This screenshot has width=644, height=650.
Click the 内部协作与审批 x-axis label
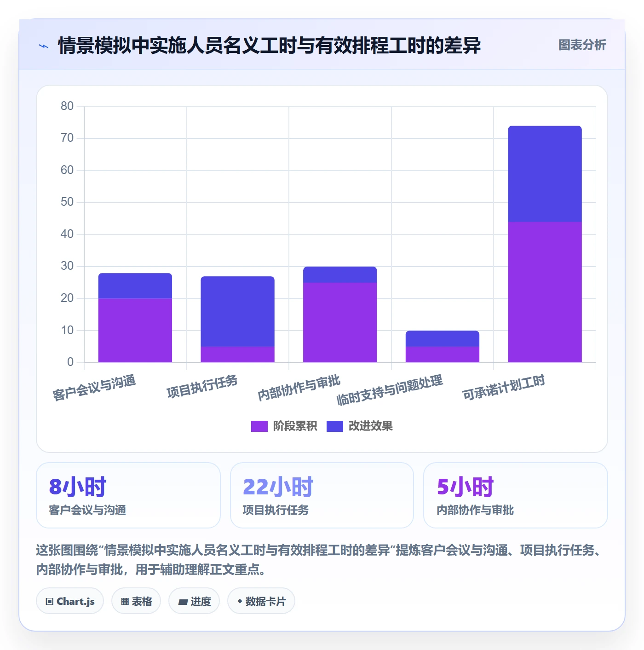coord(299,388)
